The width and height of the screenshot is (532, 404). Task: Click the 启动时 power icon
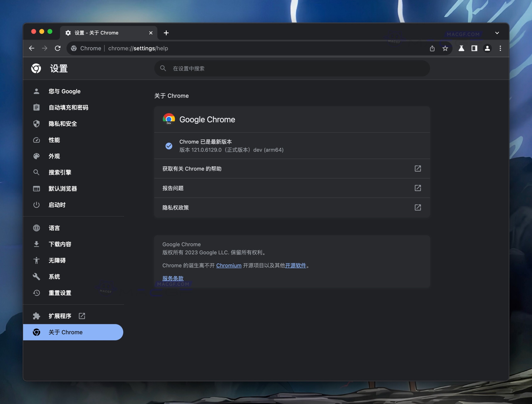36,205
